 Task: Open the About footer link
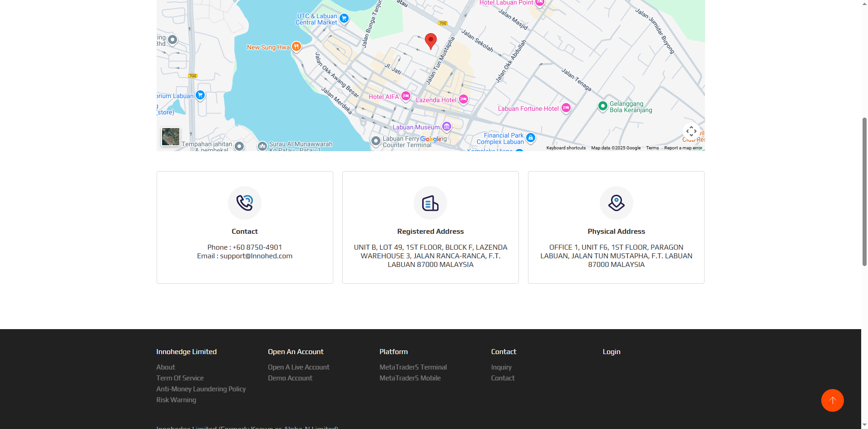(166, 367)
